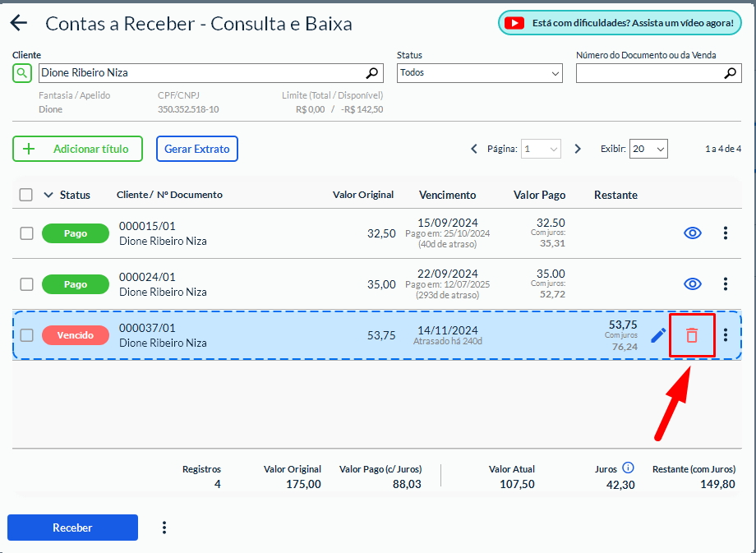This screenshot has width=756, height=553.
Task: Open the menu beside Receber button
Action: [x=164, y=528]
